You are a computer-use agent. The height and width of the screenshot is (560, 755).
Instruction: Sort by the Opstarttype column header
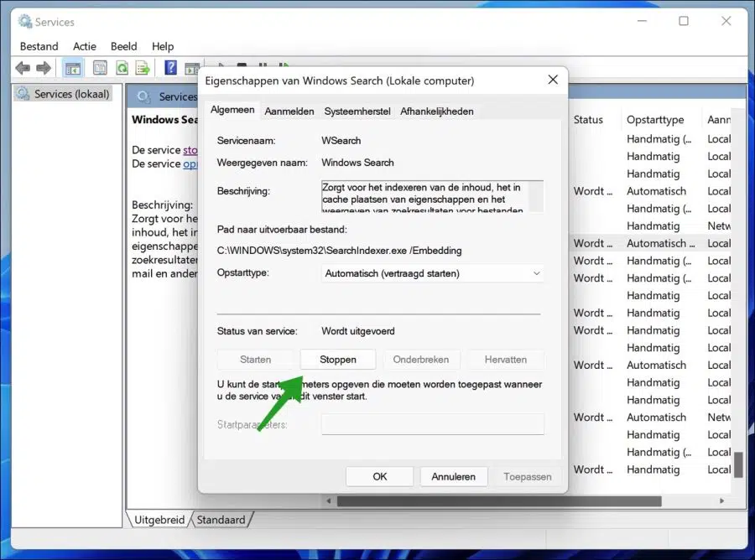[655, 119]
